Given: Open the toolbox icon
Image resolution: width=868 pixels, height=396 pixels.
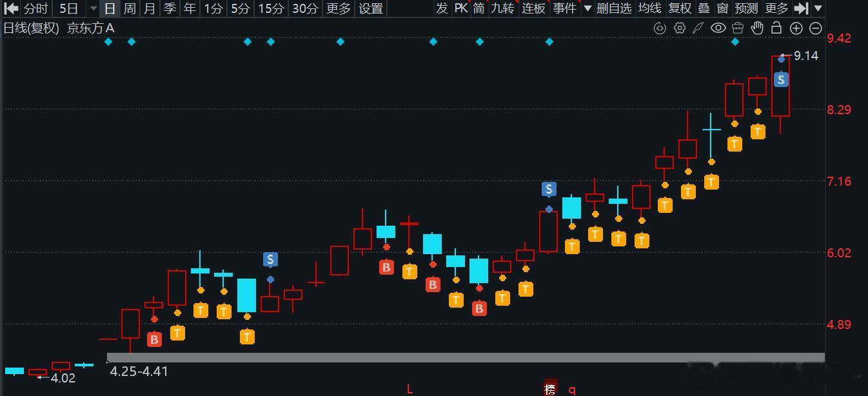Looking at the screenshot, I should (x=738, y=28).
